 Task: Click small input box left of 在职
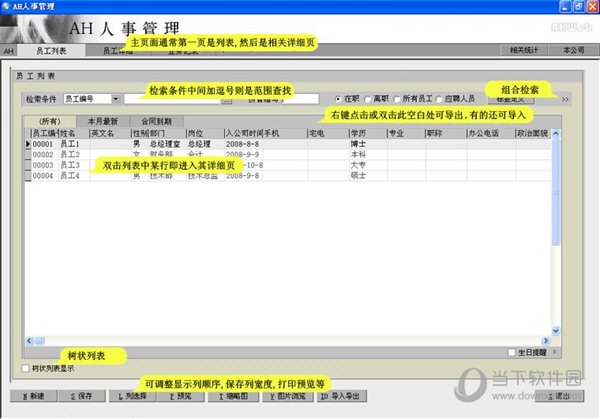point(301,99)
